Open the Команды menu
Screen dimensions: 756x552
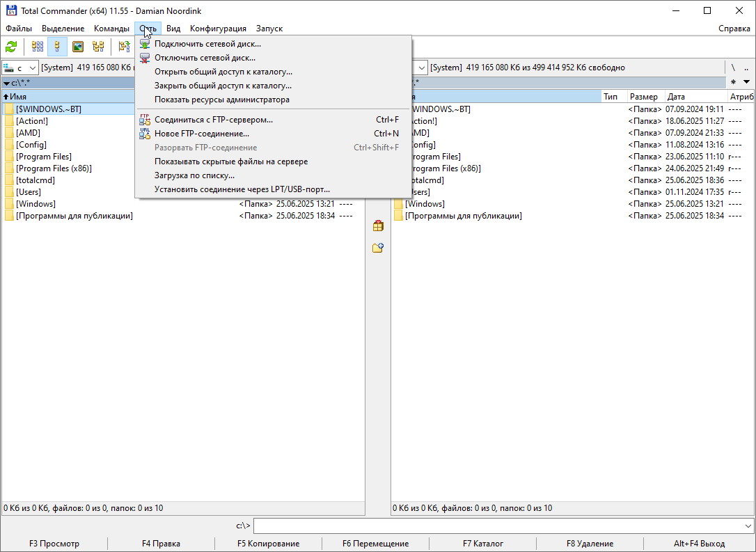click(x=111, y=29)
